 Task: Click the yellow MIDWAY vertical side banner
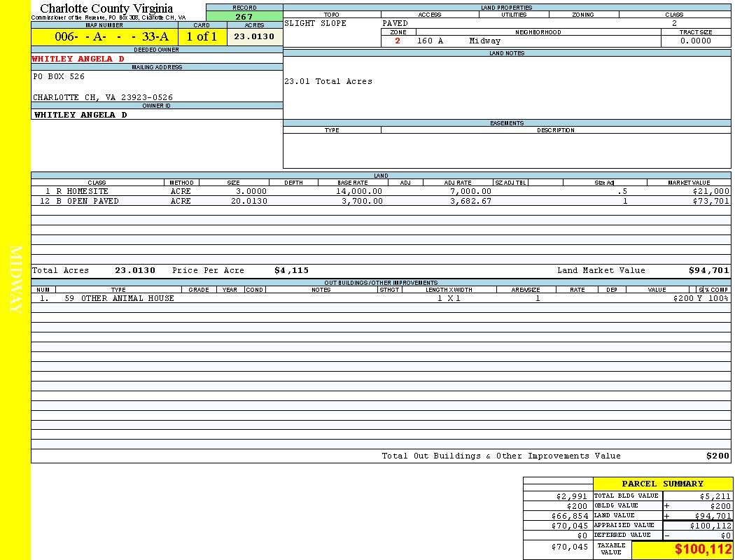click(x=15, y=279)
